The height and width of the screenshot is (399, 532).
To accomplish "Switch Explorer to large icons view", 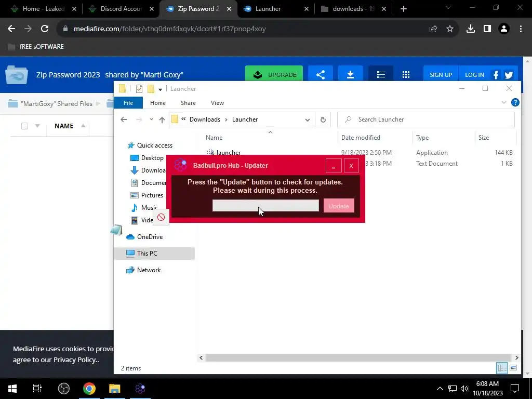I will [513, 368].
